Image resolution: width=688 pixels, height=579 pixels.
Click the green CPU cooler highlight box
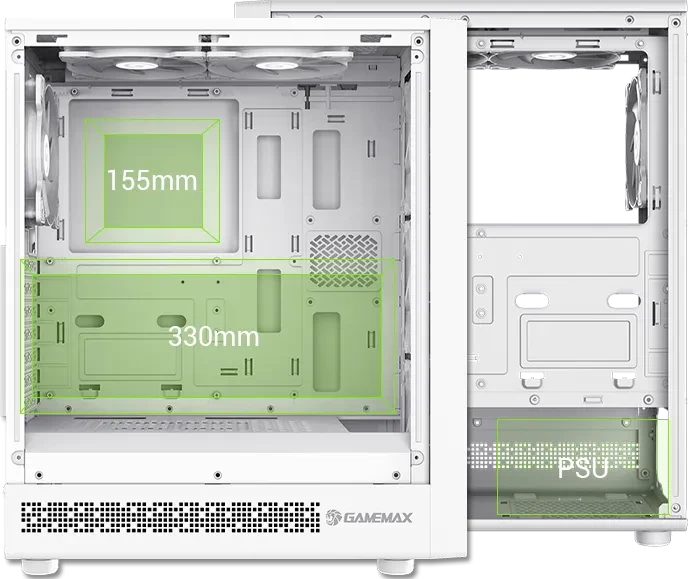[x=152, y=180]
